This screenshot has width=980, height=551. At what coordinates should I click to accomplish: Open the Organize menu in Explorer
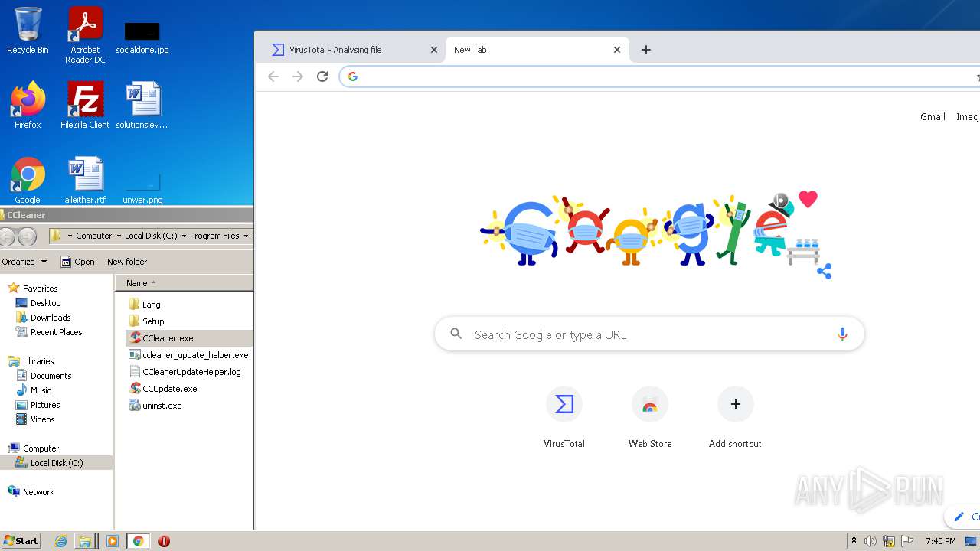pos(24,262)
